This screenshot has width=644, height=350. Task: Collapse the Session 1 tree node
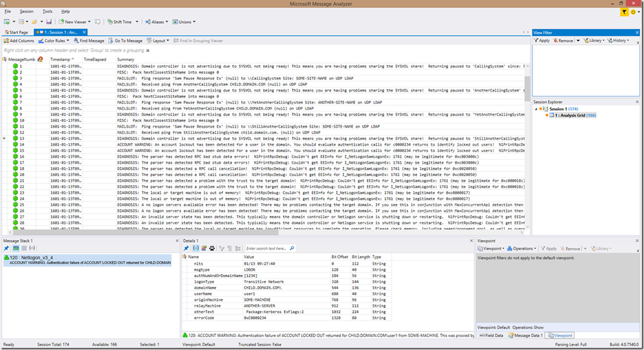click(x=536, y=109)
